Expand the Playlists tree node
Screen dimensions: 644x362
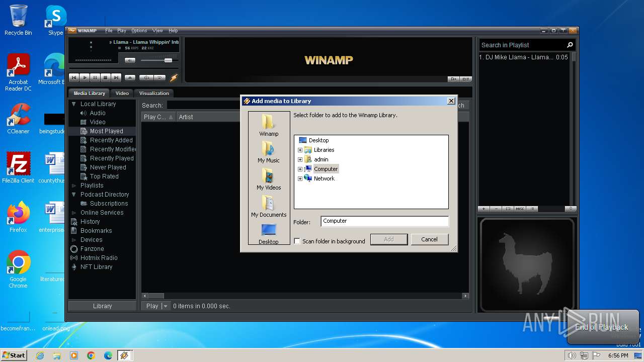pos(74,186)
